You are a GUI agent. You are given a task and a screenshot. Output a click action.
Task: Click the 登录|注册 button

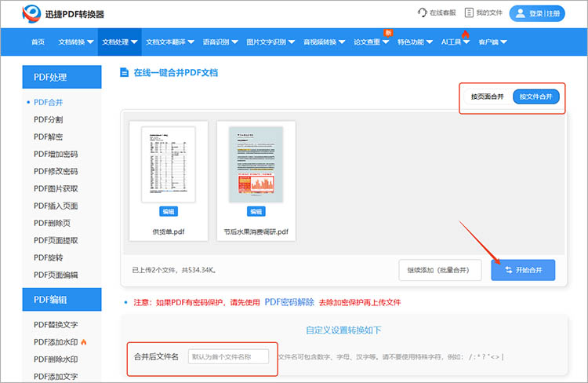(537, 13)
